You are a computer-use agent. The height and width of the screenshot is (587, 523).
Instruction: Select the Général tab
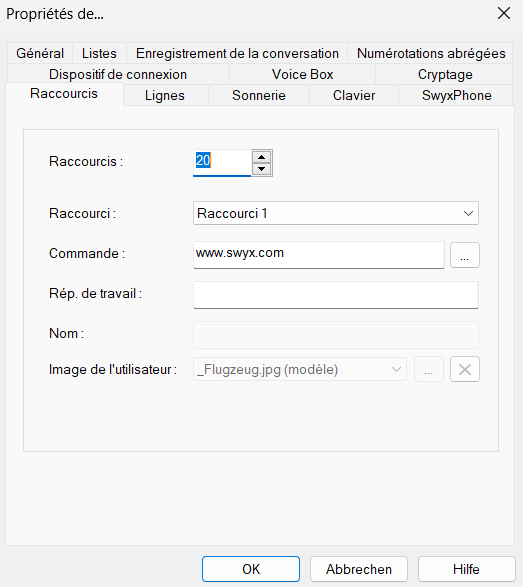(x=40, y=53)
